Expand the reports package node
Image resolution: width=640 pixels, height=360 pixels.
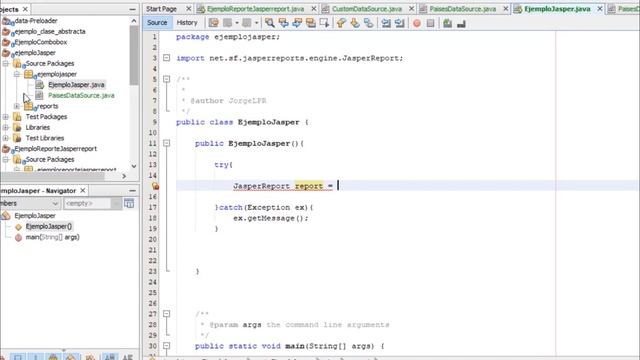pyautogui.click(x=17, y=106)
